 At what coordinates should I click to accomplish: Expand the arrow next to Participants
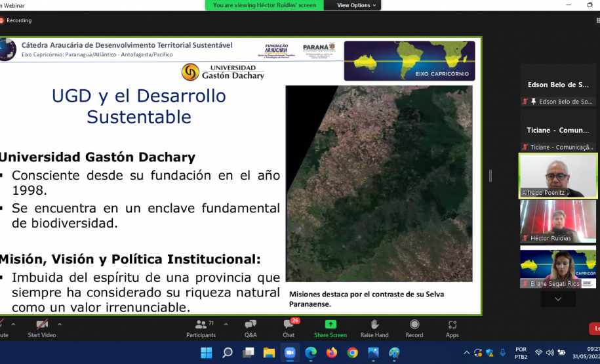pyautogui.click(x=226, y=324)
